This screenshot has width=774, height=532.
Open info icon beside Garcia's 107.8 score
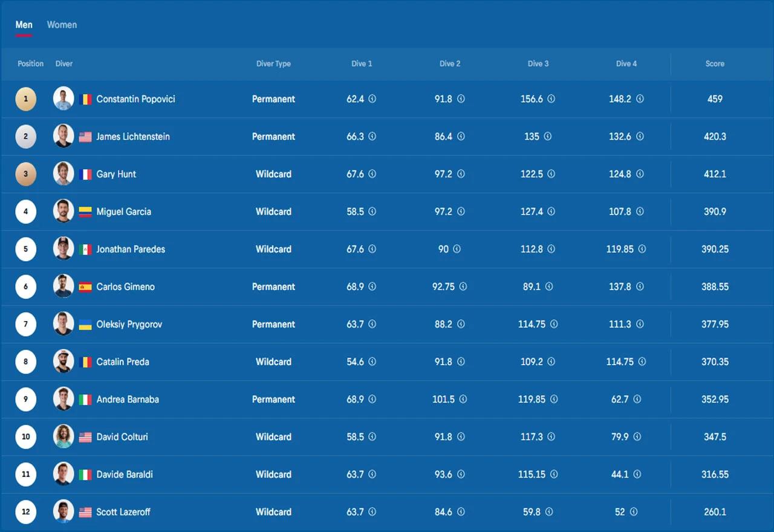point(640,212)
